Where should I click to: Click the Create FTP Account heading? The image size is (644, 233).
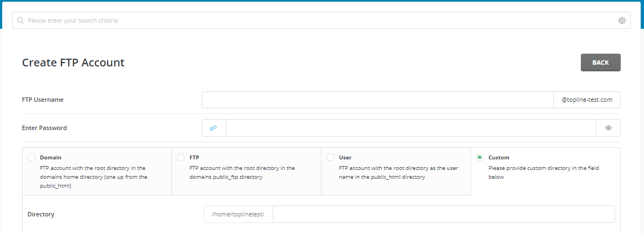click(x=73, y=63)
